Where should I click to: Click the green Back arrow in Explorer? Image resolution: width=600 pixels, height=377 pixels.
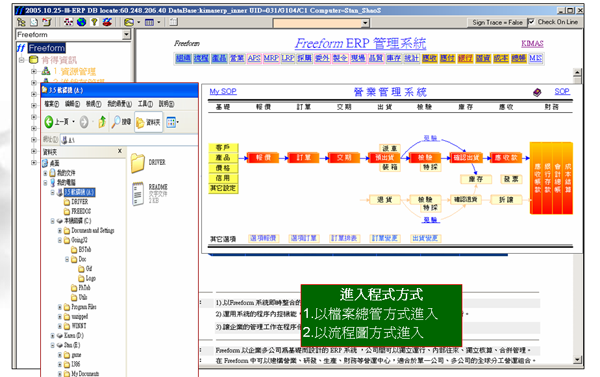click(x=49, y=122)
